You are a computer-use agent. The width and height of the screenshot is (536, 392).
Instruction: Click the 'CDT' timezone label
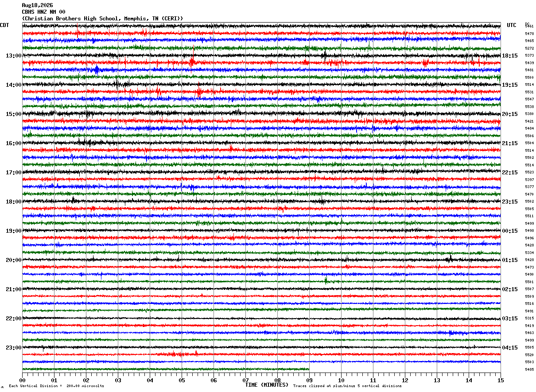[x=4, y=25]
